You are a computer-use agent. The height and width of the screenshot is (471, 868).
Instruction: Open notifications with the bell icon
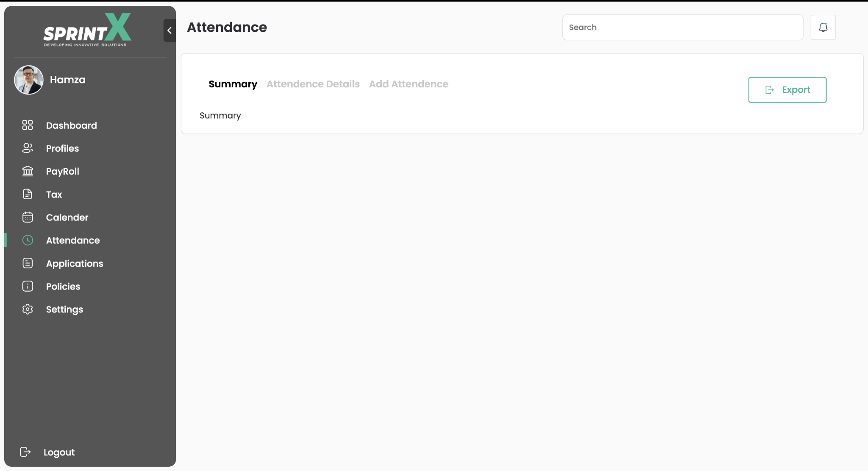[x=823, y=28]
